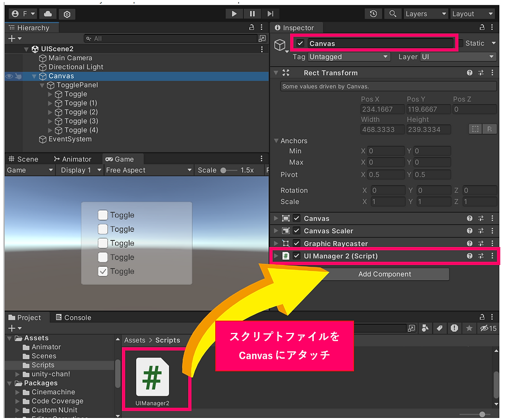
Task: Check the first Toggle in Game view
Action: click(103, 215)
